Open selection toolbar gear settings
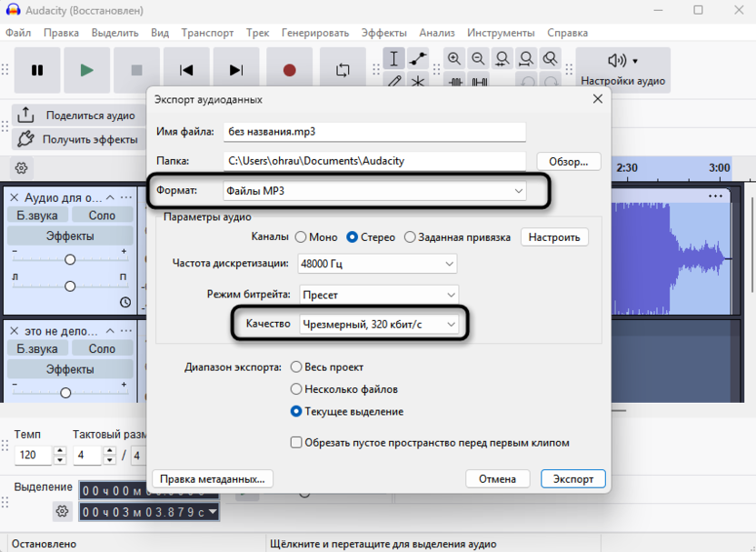The width and height of the screenshot is (756, 552). point(62,511)
